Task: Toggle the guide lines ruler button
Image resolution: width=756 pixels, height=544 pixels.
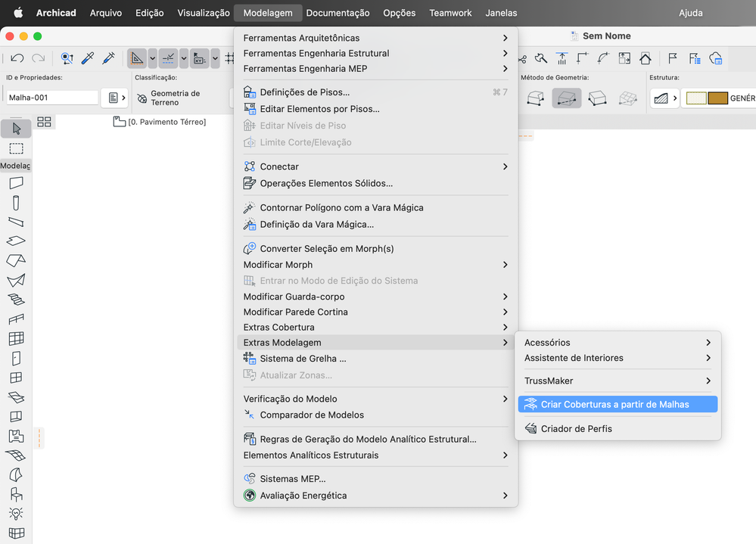Action: [137, 59]
